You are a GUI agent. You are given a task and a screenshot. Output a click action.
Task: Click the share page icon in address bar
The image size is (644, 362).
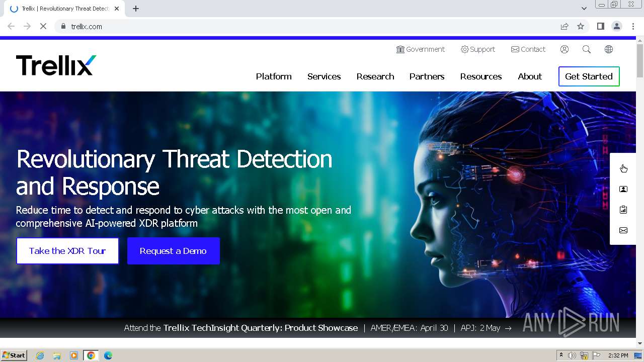(x=565, y=26)
